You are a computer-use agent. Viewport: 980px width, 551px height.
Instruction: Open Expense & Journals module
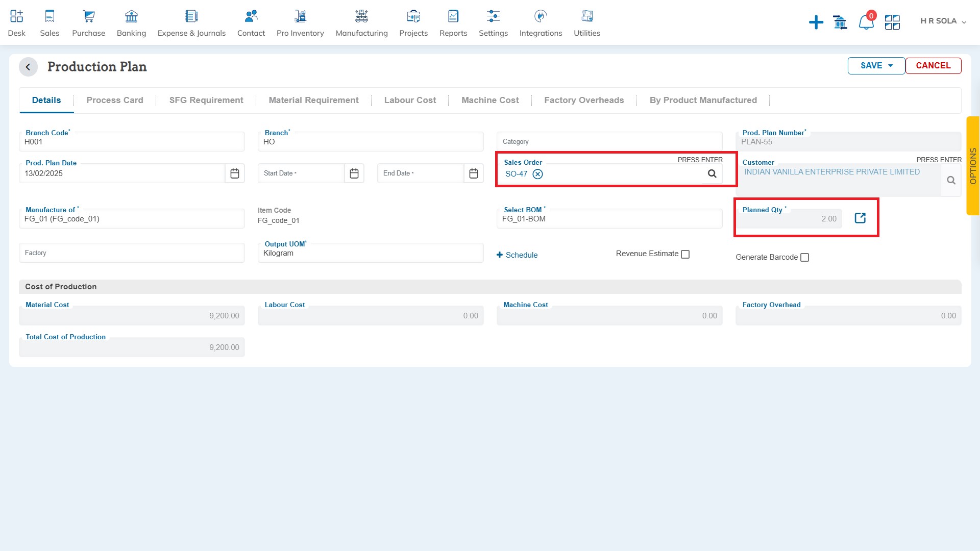coord(191,23)
